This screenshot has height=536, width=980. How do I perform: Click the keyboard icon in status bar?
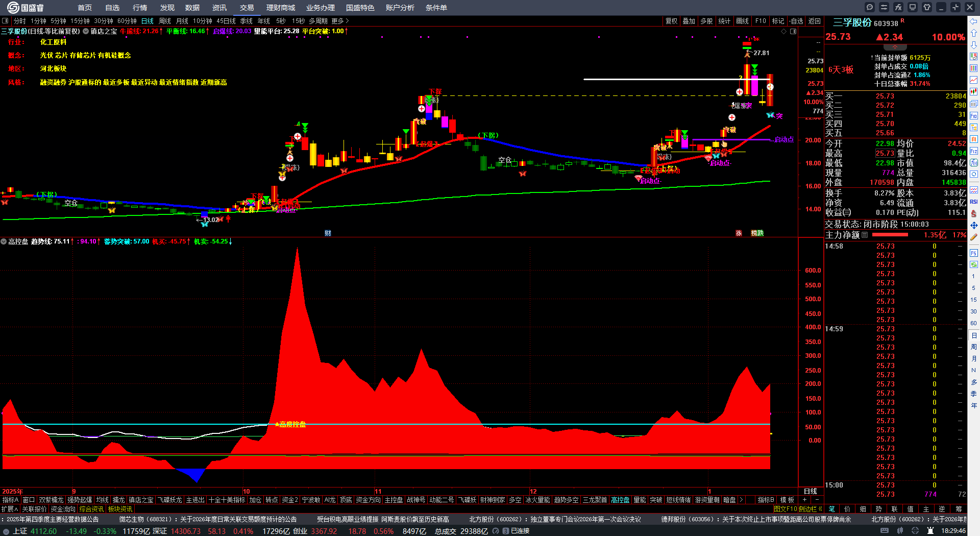[885, 531]
